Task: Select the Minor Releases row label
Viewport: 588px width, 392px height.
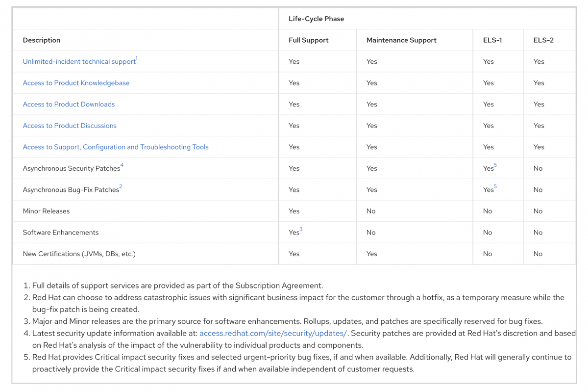Action: tap(46, 211)
